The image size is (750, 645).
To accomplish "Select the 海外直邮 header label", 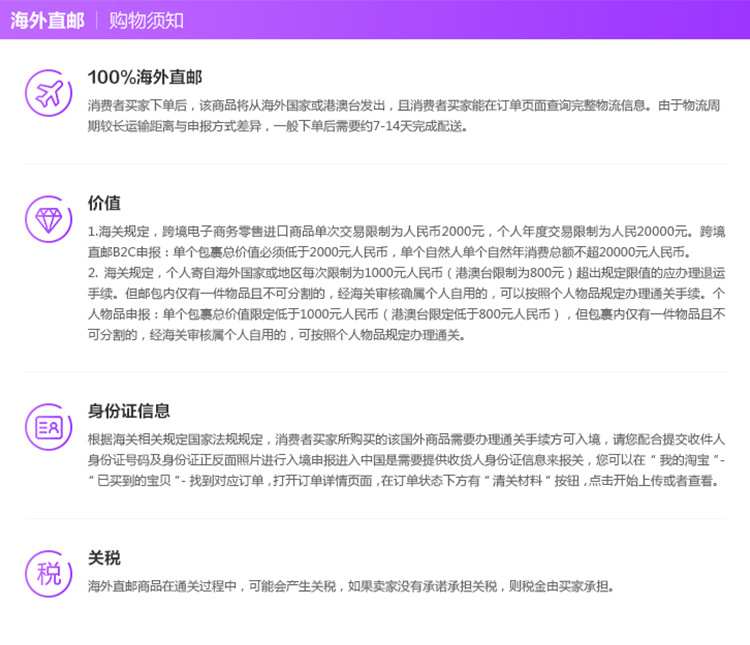I will click(x=47, y=21).
